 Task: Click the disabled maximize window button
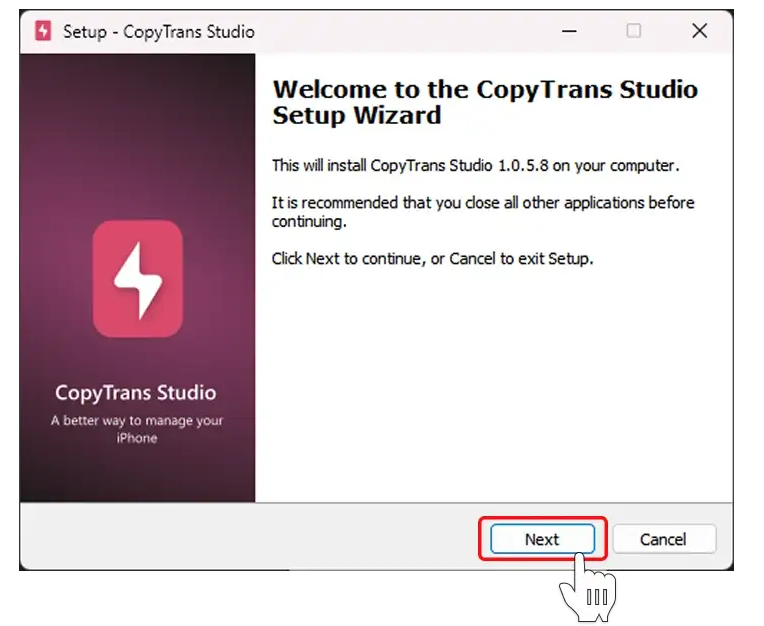633,31
